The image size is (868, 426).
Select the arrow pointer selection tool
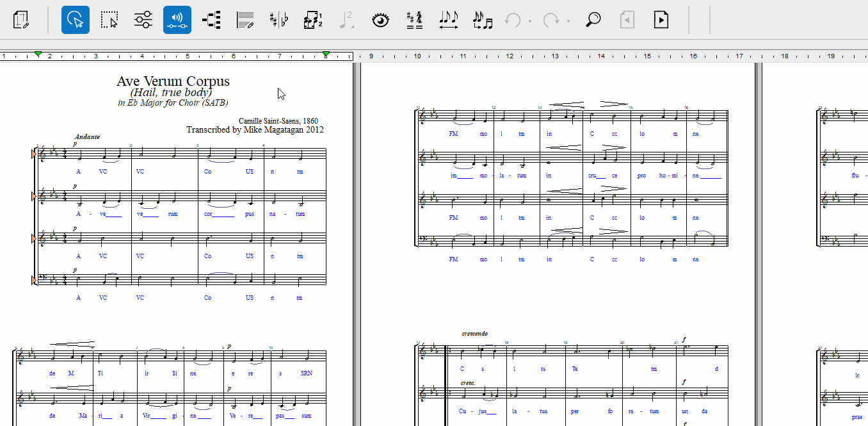pyautogui.click(x=76, y=20)
